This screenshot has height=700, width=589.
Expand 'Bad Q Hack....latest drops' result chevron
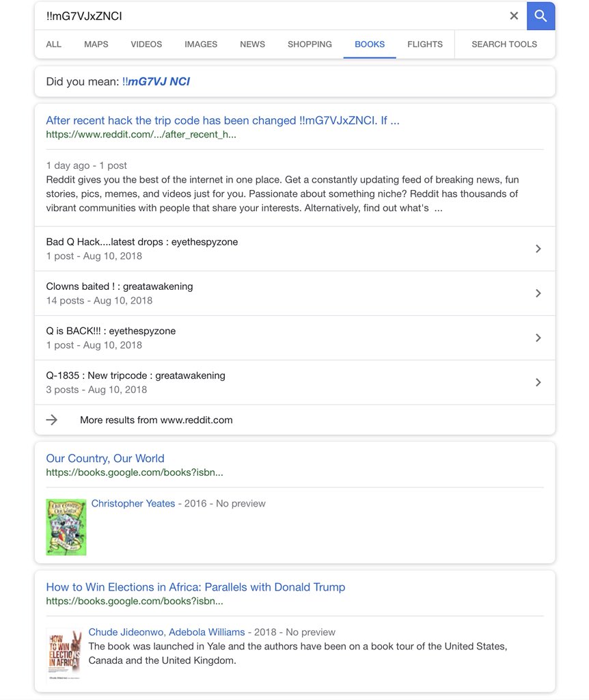(x=538, y=249)
